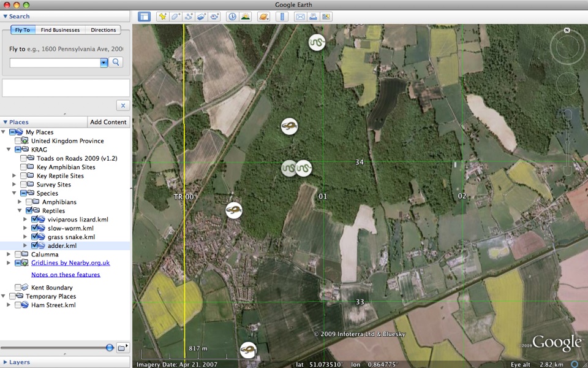Image resolution: width=588 pixels, height=368 pixels.
Task: Click the north N compass marker
Action: (567, 31)
